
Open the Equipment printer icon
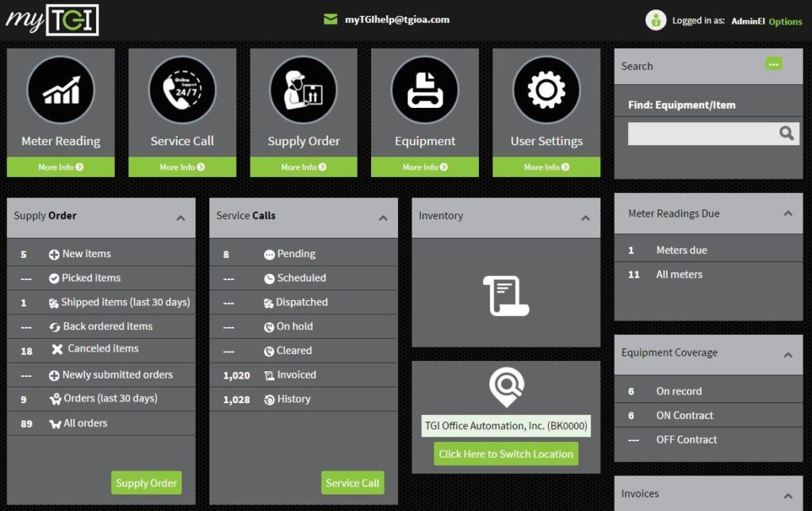coord(424,89)
